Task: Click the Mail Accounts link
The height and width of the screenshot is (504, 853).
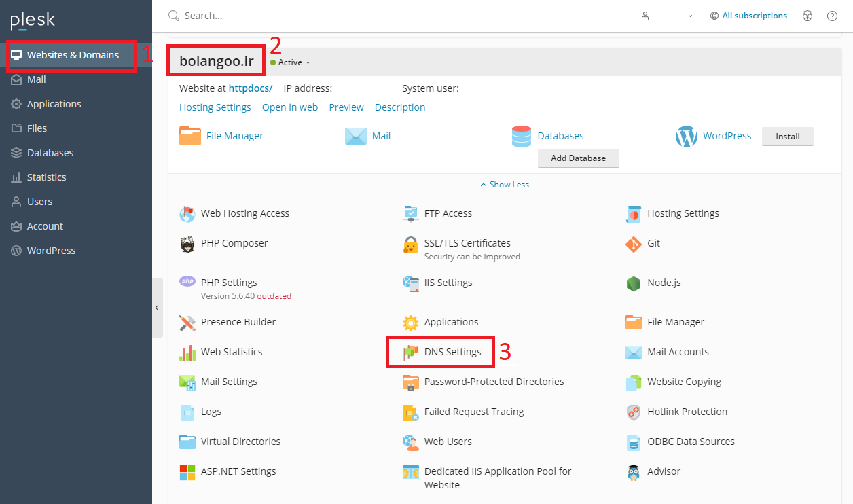Action: pyautogui.click(x=678, y=352)
